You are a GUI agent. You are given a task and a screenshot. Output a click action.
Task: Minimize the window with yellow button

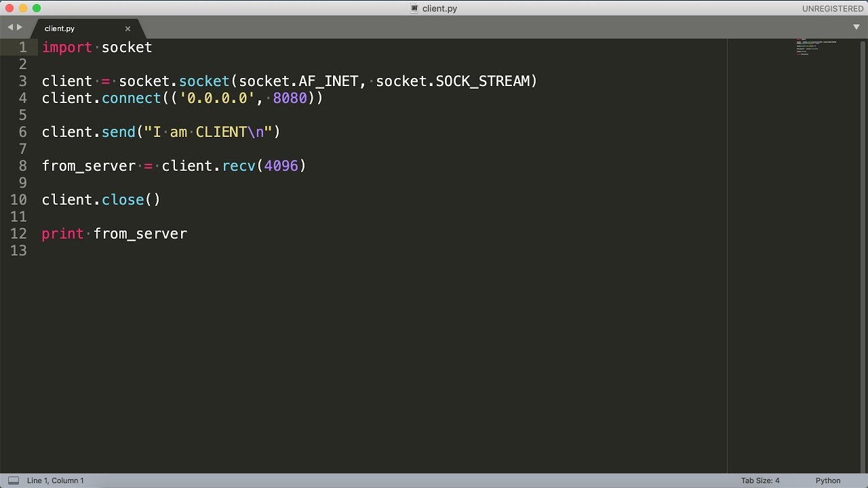click(23, 8)
